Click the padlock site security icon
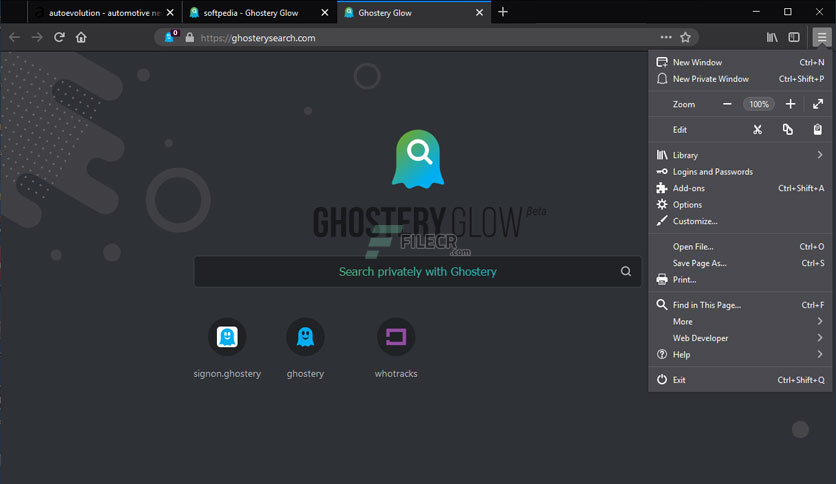This screenshot has width=836, height=484. pyautogui.click(x=190, y=37)
